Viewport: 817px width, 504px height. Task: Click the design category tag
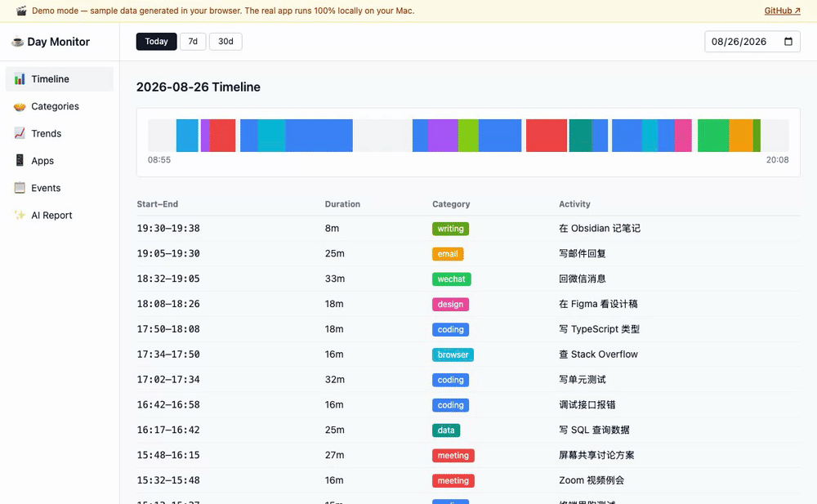coord(451,305)
